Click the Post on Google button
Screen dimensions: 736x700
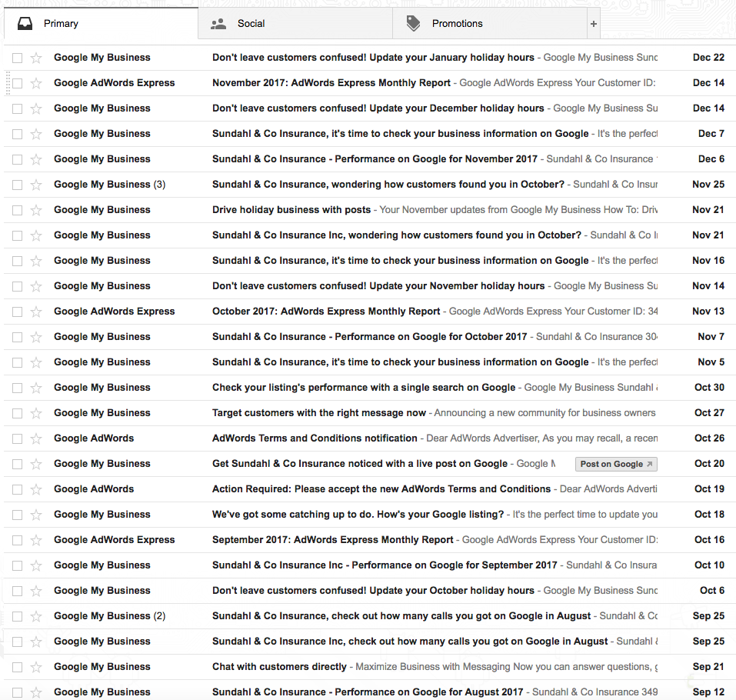pos(616,464)
